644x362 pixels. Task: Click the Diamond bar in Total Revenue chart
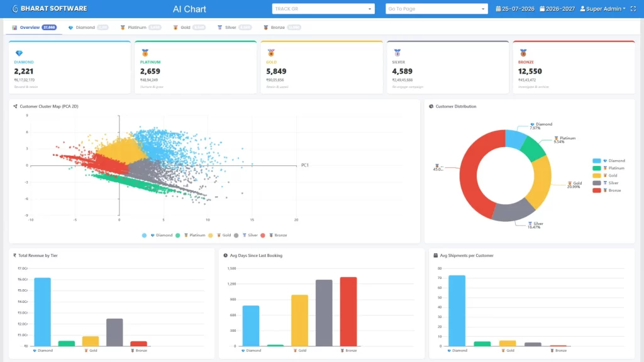tap(42, 312)
